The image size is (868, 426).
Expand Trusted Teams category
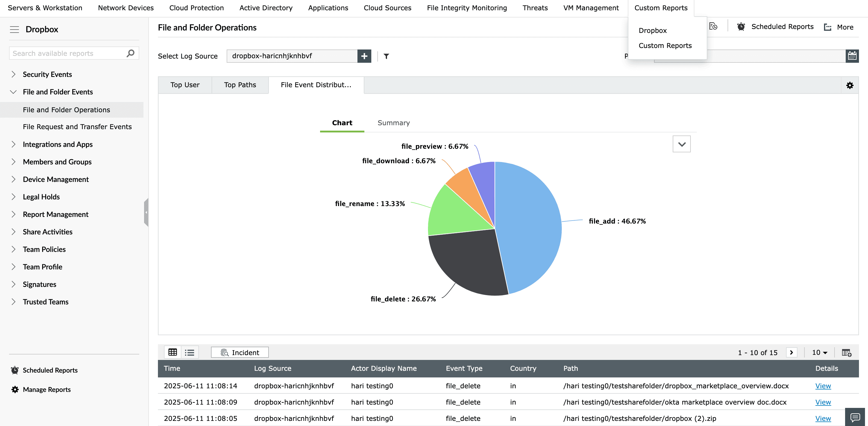coord(14,302)
